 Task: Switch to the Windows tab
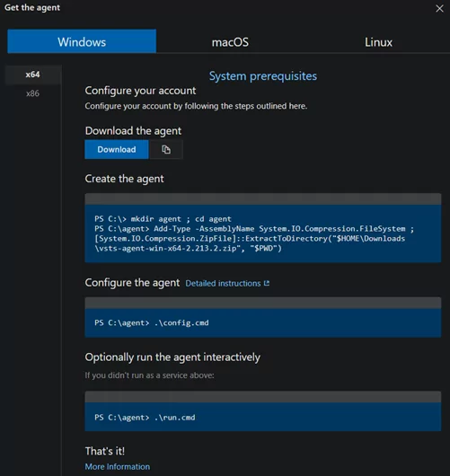(82, 41)
